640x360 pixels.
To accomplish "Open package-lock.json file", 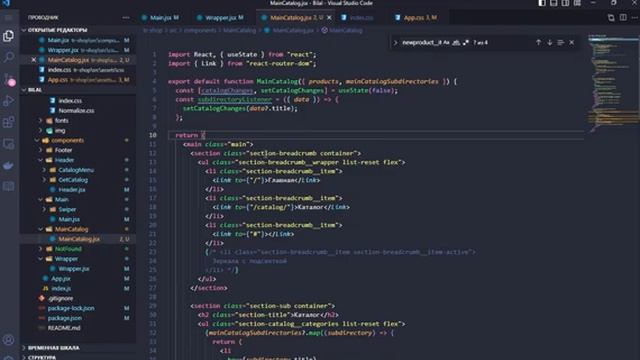I will 71,308.
